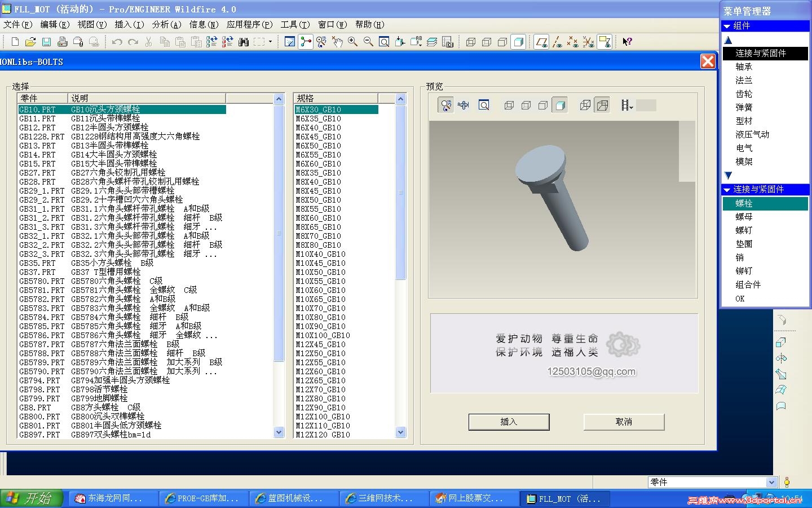Create a new file from the toolbar

[x=15, y=42]
